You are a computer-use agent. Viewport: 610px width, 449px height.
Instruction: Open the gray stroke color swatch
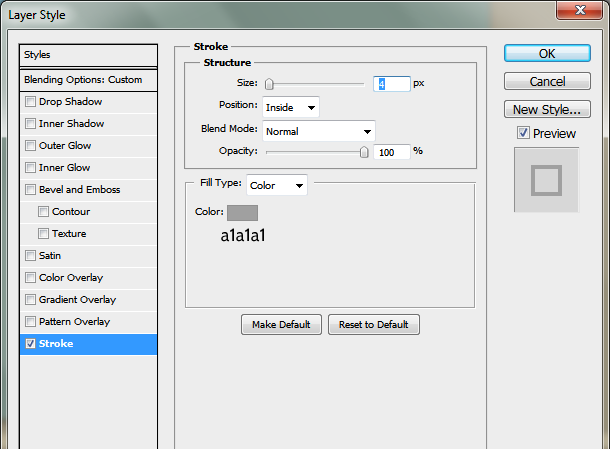pos(242,212)
